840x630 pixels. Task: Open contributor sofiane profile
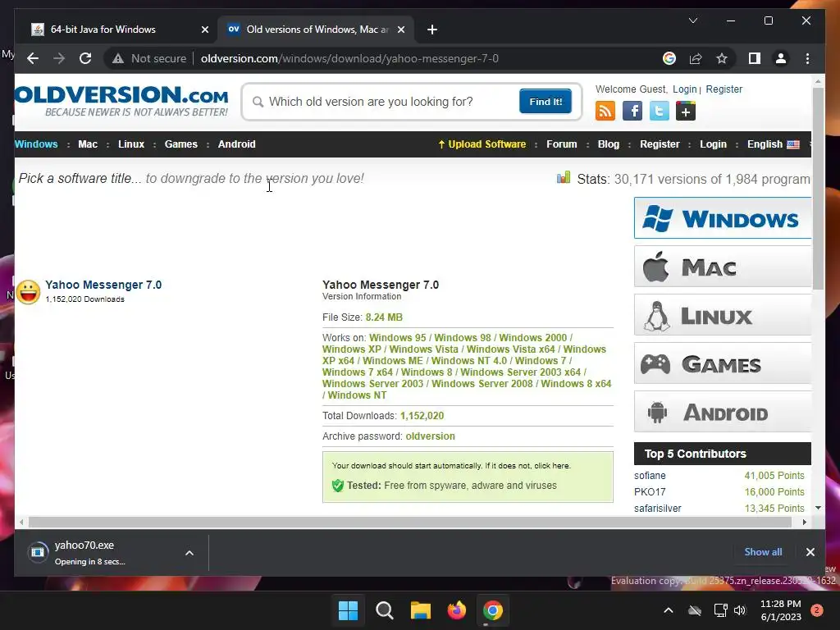pyautogui.click(x=650, y=475)
